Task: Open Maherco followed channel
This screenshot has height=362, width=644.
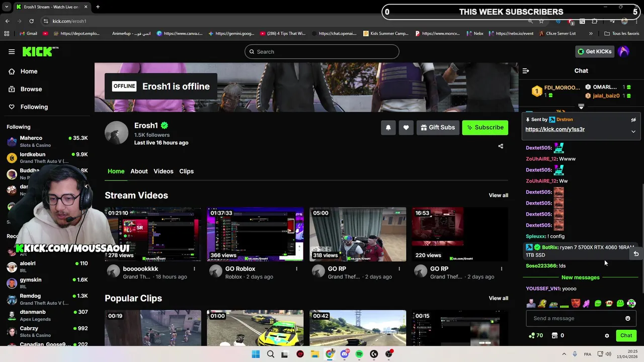Action: (47, 141)
